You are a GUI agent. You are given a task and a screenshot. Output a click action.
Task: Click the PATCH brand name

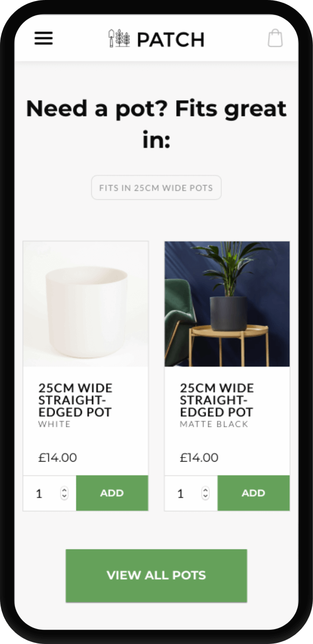[x=170, y=39]
